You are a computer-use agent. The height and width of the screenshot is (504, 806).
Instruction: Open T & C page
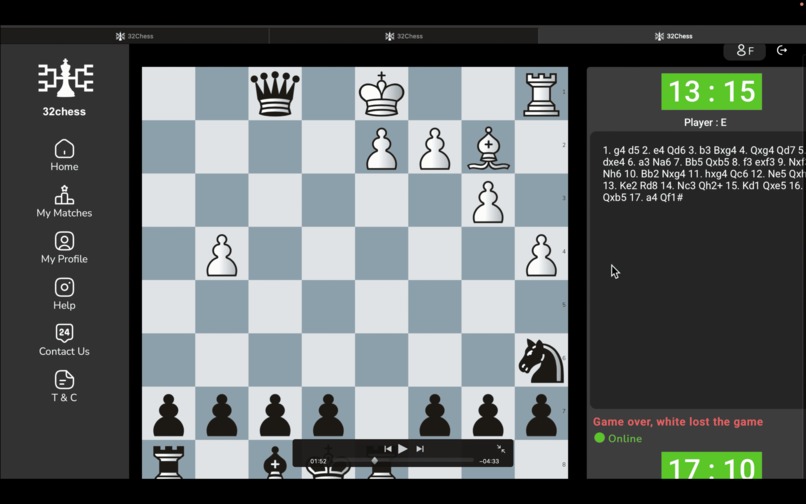pos(64,386)
